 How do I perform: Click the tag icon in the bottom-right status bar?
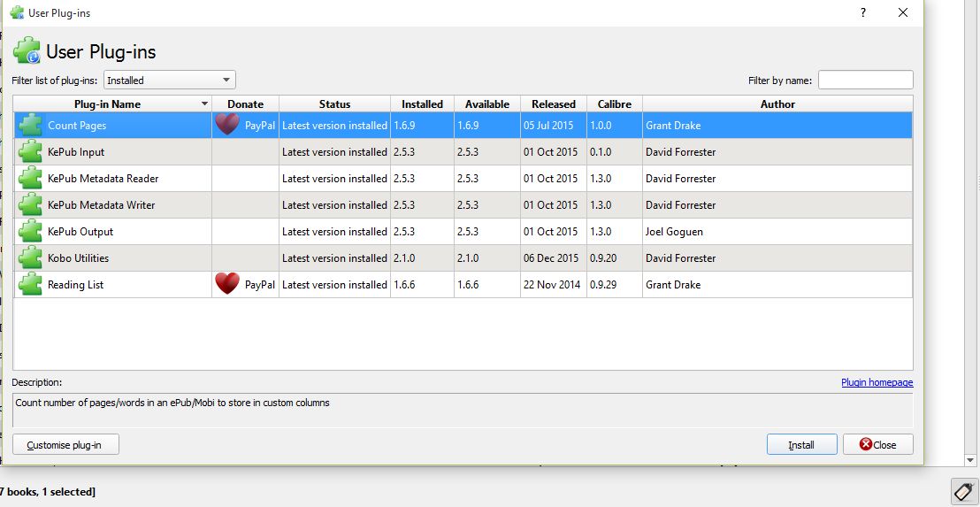(964, 491)
